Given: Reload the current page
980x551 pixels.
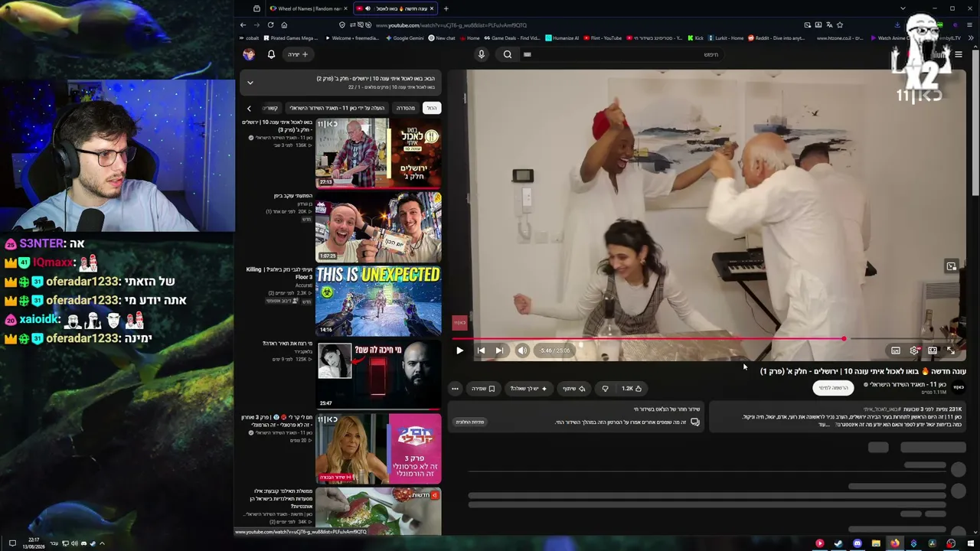Looking at the screenshot, I should point(270,24).
